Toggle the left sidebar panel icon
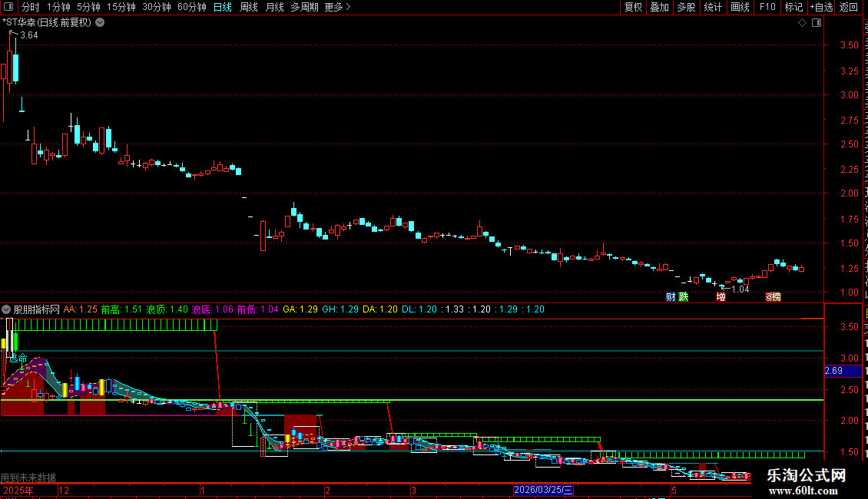 [8, 7]
